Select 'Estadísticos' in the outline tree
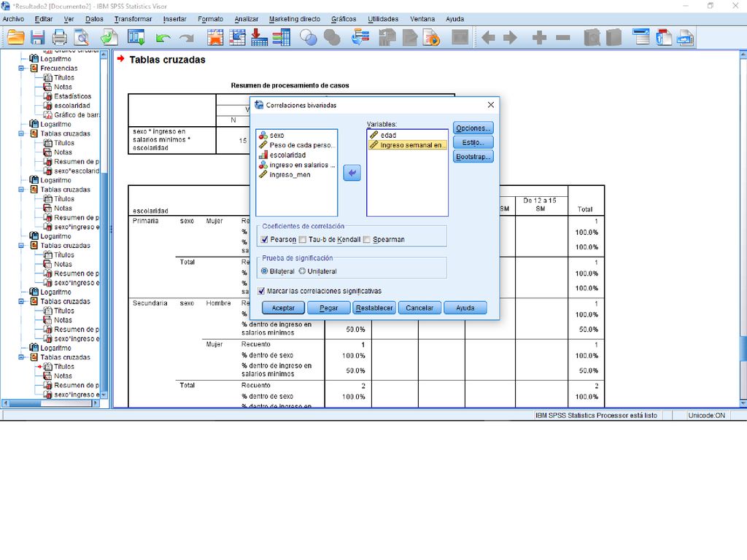747x560 pixels. click(72, 96)
